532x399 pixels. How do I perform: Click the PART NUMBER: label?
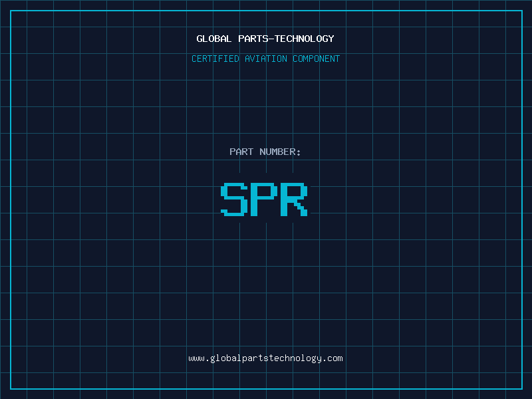click(x=265, y=152)
